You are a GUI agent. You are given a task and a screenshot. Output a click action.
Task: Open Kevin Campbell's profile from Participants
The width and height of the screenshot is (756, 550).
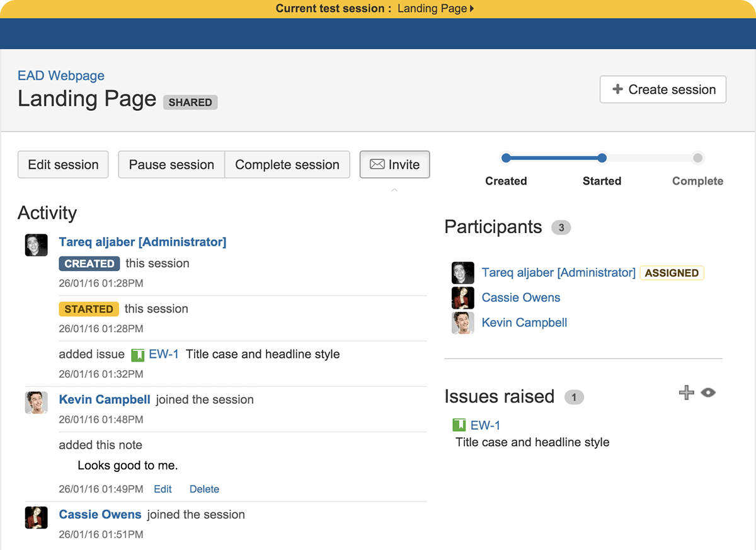(524, 323)
